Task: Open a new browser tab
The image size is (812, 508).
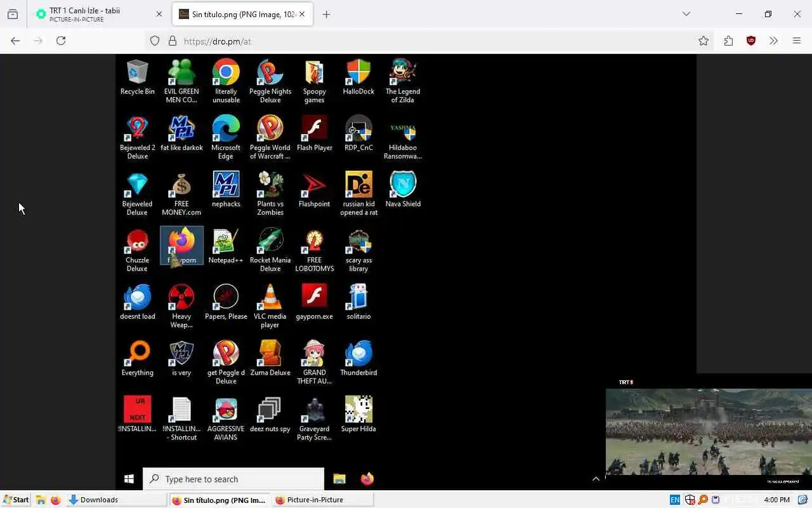Action: [x=326, y=15]
